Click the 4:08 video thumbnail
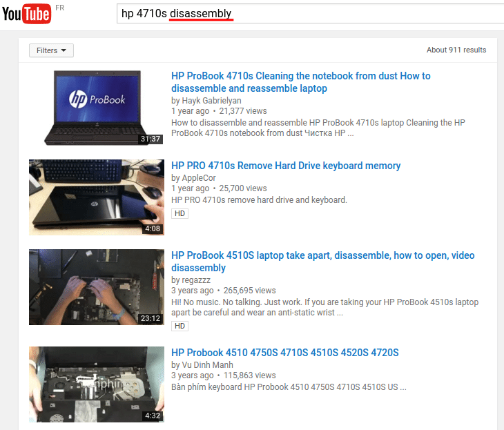 coord(97,197)
